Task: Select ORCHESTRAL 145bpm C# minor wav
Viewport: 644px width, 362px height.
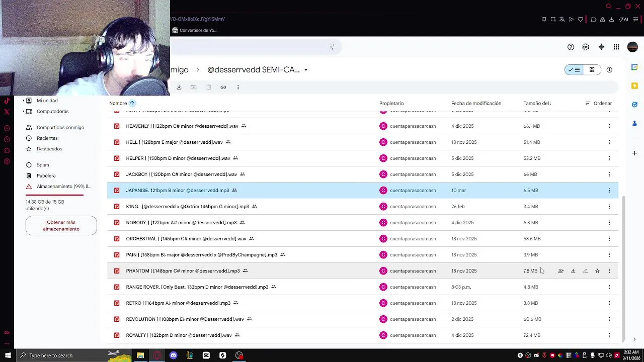Action: 362,239
